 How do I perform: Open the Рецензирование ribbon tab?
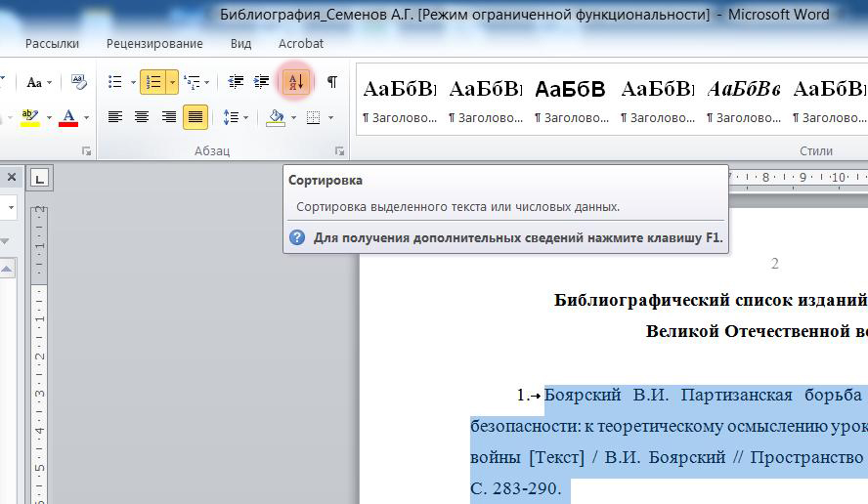154,43
